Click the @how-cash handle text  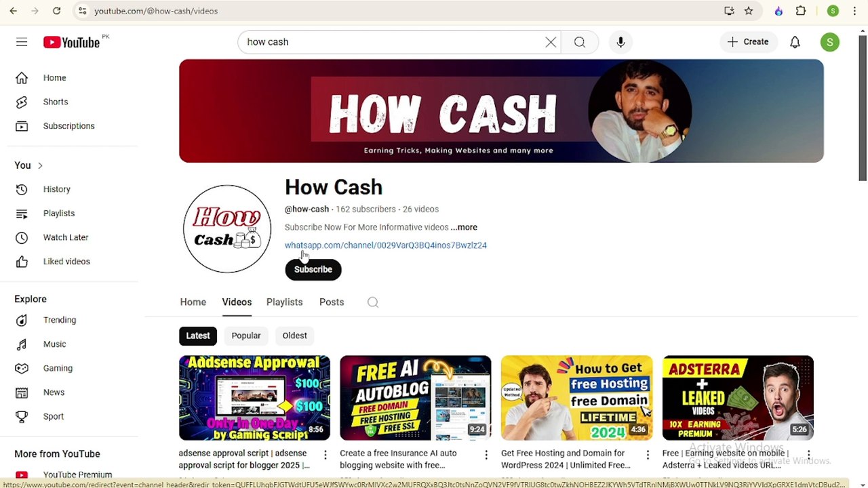point(307,209)
